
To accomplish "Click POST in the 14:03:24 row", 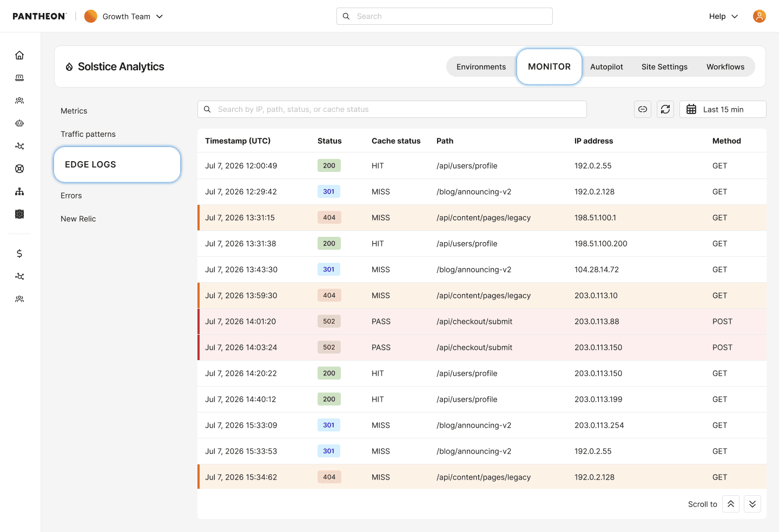I will [x=722, y=347].
